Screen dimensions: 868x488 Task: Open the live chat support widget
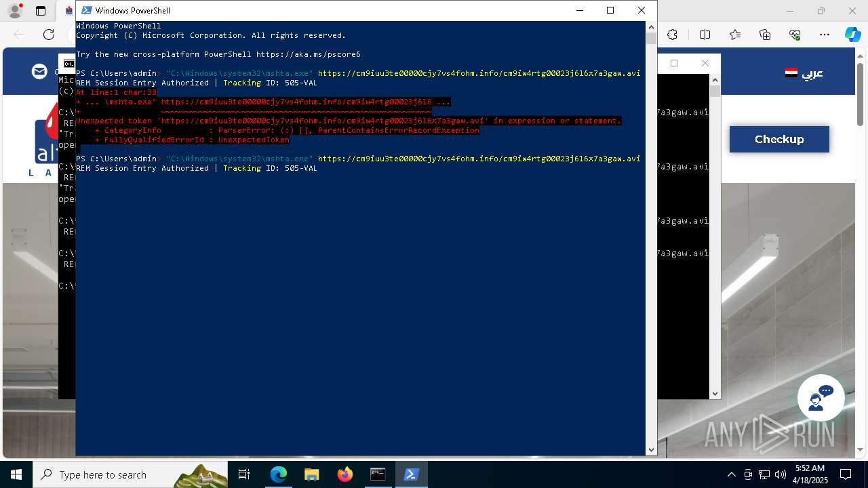click(821, 398)
